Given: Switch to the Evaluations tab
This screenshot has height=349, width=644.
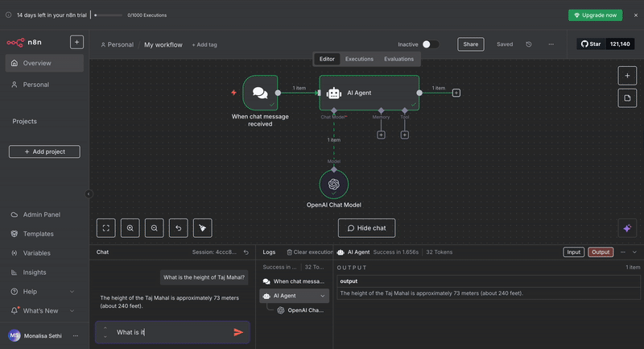Looking at the screenshot, I should tap(398, 59).
